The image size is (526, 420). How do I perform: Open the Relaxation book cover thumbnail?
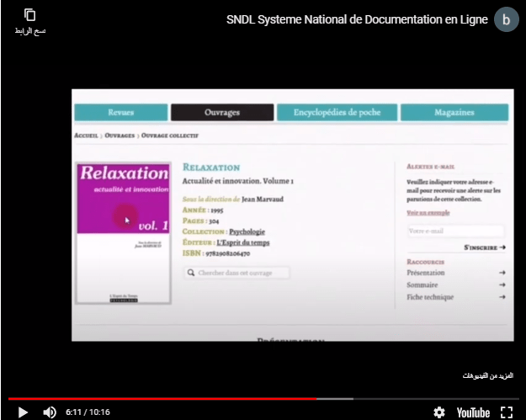point(124,233)
